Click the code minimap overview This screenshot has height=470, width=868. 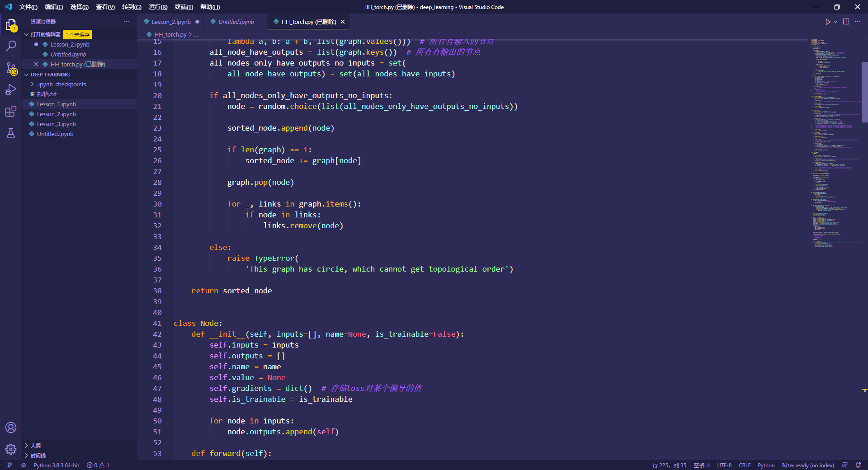(835, 143)
